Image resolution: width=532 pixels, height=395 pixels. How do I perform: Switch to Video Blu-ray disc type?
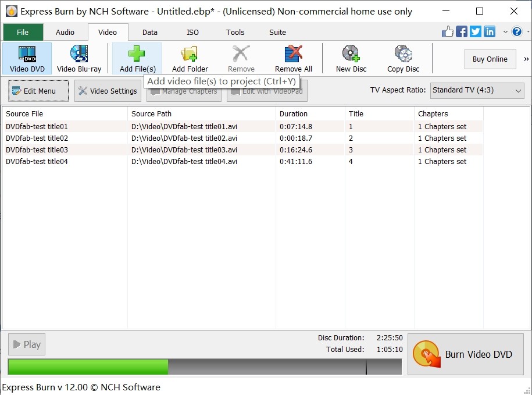pos(80,58)
